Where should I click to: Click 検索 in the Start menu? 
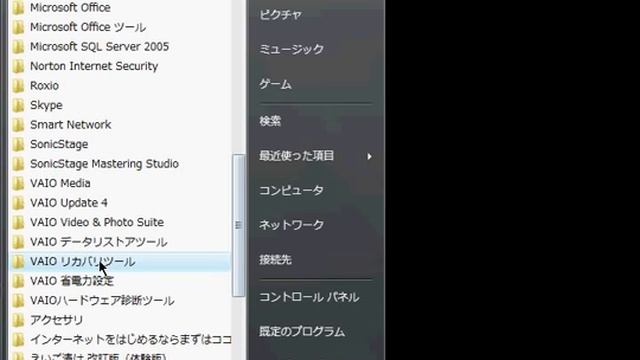(x=270, y=121)
